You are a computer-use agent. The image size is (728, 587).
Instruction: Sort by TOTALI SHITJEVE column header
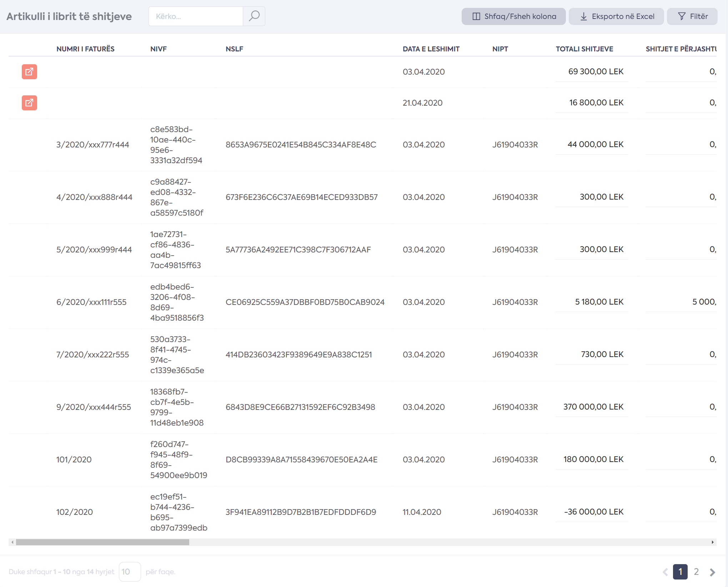point(584,49)
